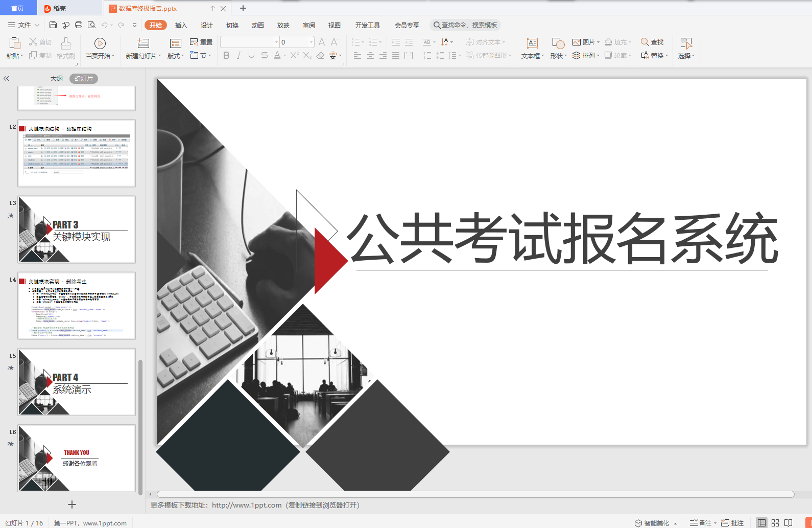
Task: Decrease font size with A- icon
Action: (335, 42)
